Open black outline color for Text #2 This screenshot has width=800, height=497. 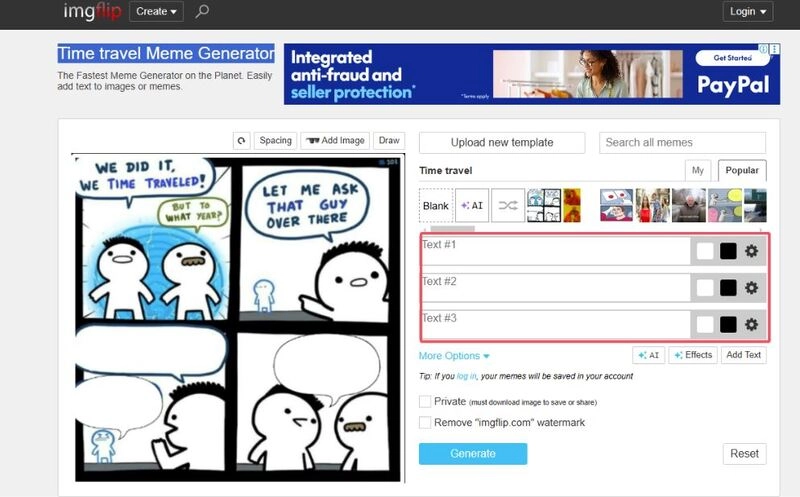(x=728, y=288)
